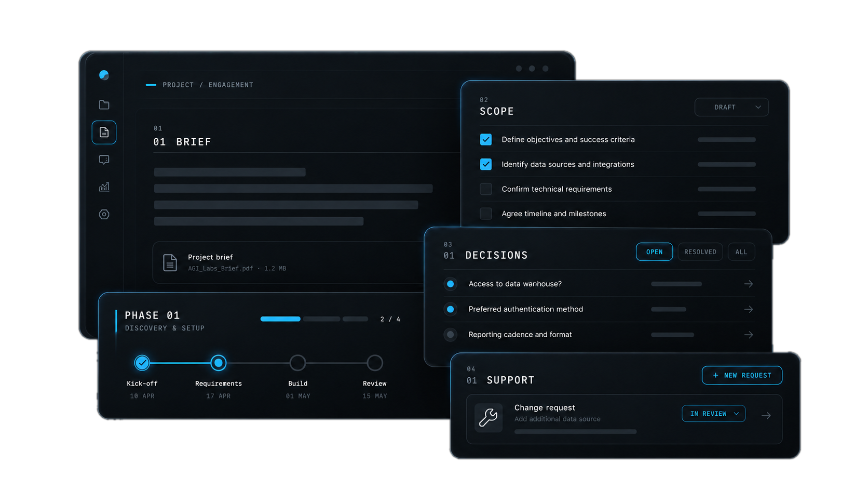Select radio for Reporting cadence and format

[451, 335]
